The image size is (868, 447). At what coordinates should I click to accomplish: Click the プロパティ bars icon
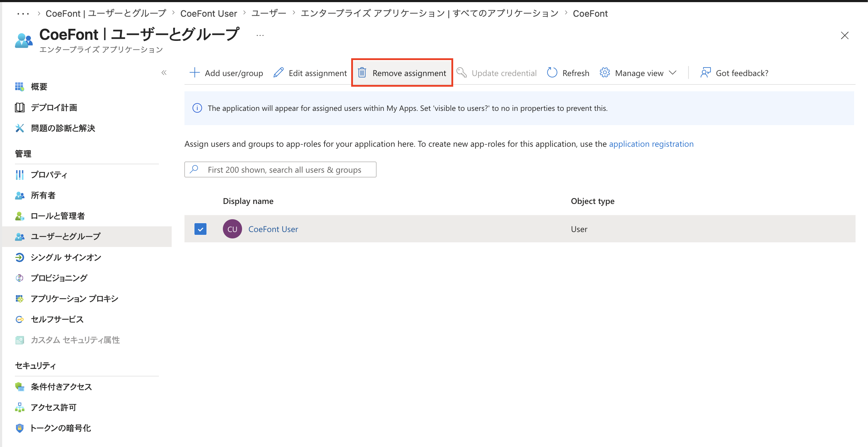[x=20, y=174]
